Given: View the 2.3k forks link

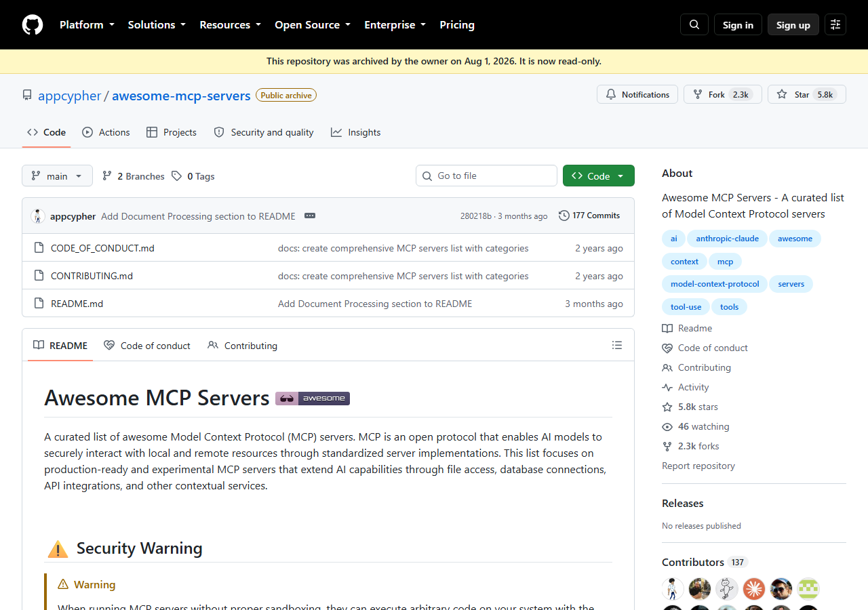Looking at the screenshot, I should (x=690, y=446).
